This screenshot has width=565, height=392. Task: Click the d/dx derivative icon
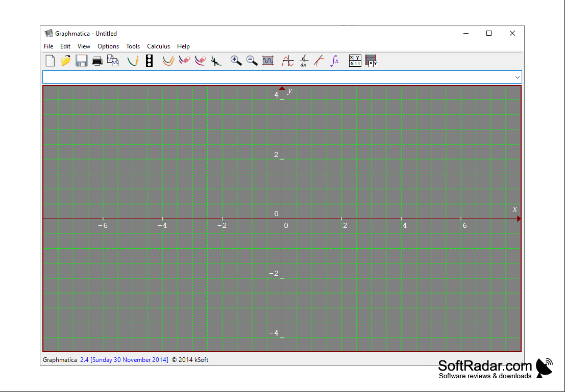pos(303,61)
